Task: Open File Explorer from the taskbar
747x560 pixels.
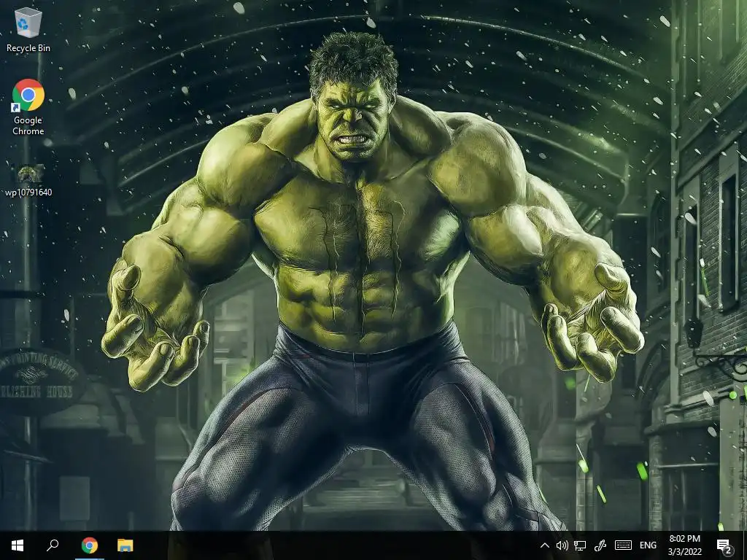Action: point(125,545)
